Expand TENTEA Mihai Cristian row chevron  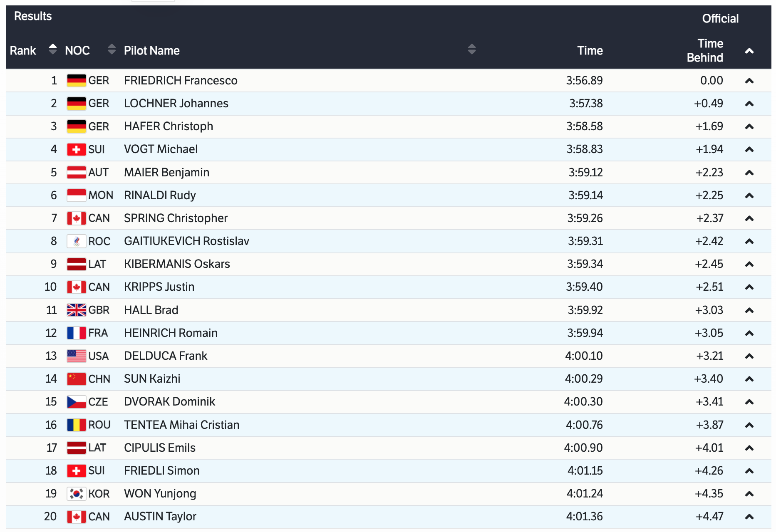point(749,425)
